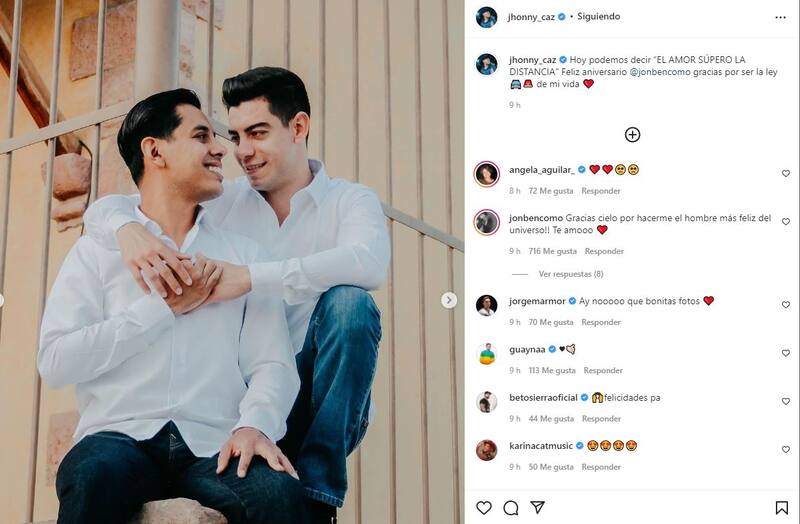
Task: Open @jonbencomo mention link
Action: point(660,72)
